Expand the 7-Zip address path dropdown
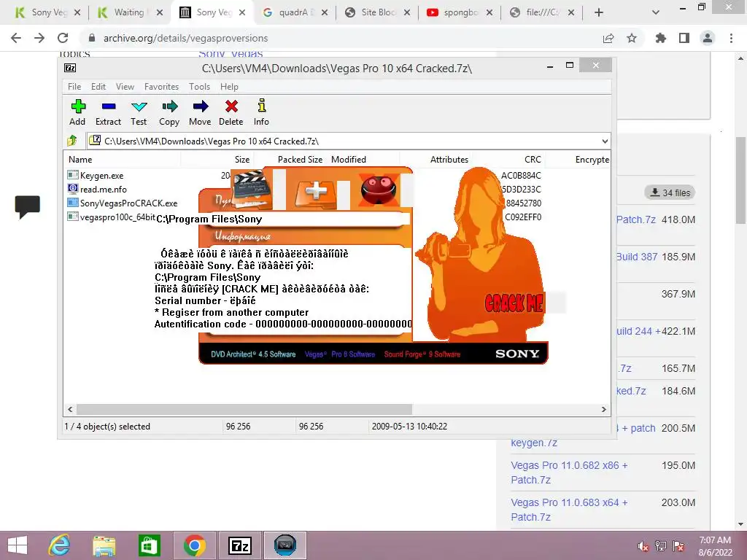The image size is (747, 560). click(x=605, y=141)
